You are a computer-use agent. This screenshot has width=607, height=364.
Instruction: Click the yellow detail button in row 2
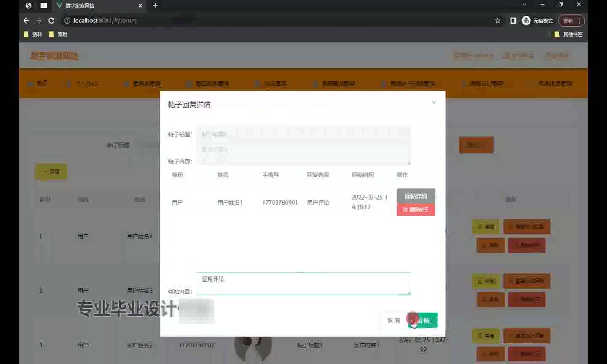(486, 281)
